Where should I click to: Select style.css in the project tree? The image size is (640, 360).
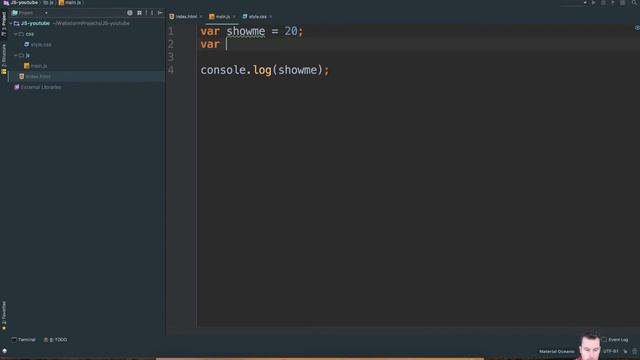point(38,45)
